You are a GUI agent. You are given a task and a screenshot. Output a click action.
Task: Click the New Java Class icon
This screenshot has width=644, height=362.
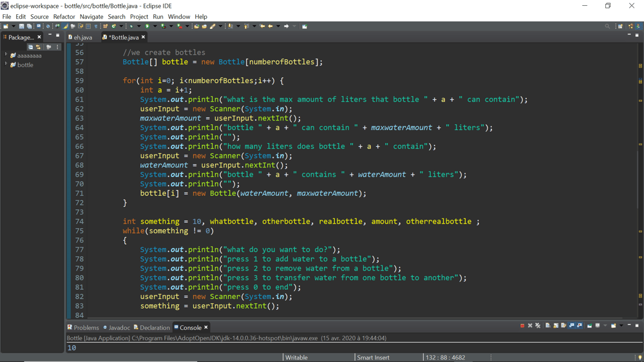point(114,26)
